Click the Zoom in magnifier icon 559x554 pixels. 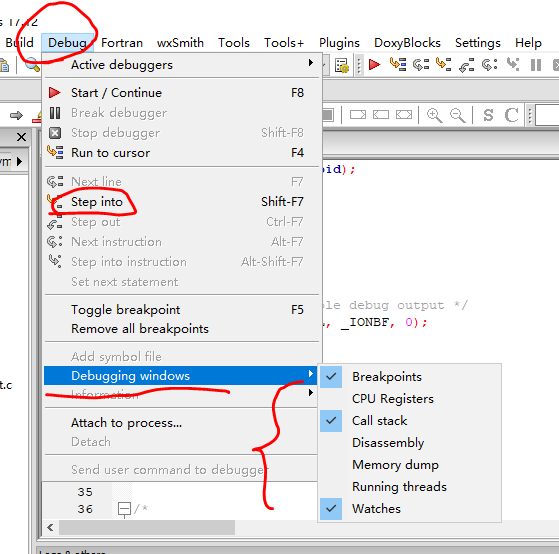(x=435, y=115)
